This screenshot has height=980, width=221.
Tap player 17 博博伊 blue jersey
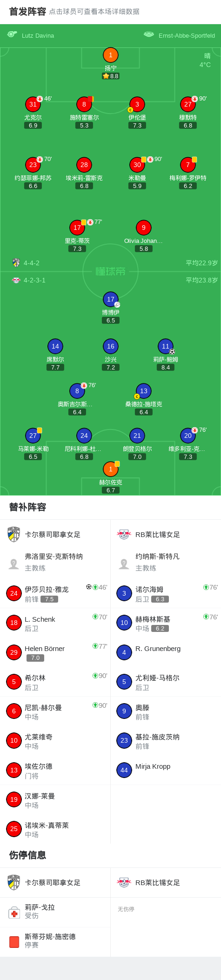110,299
